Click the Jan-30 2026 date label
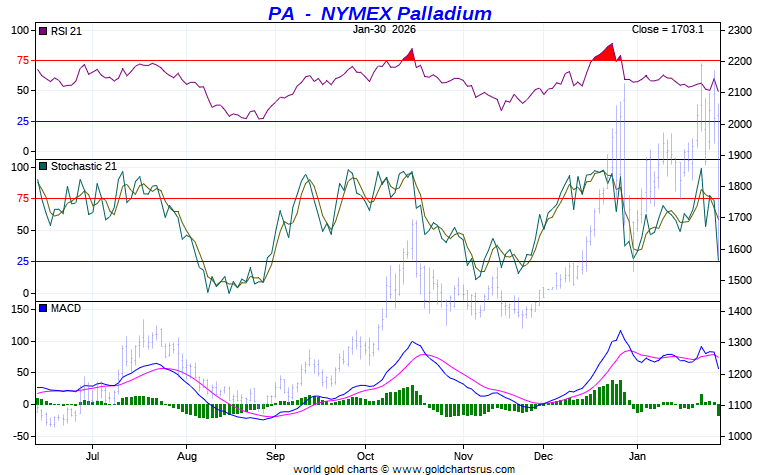The width and height of the screenshot is (760, 475). click(x=384, y=29)
